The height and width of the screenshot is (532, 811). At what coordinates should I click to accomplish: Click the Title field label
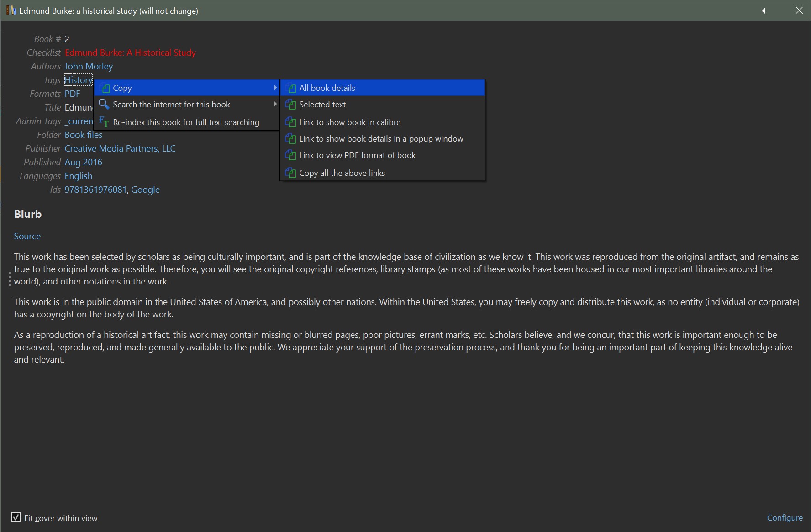(53, 107)
